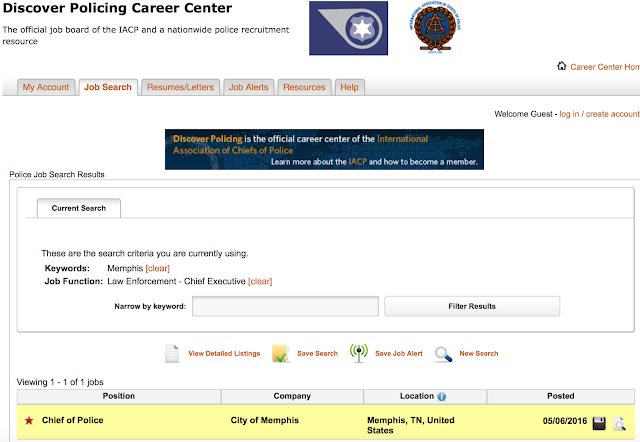Save the Chief of Police job with floppy icon
The height and width of the screenshot is (442, 640).
[x=599, y=423]
